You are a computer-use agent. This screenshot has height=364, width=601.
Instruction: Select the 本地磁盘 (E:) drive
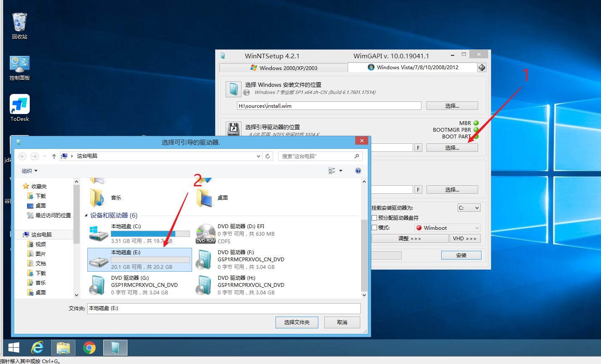(x=139, y=260)
